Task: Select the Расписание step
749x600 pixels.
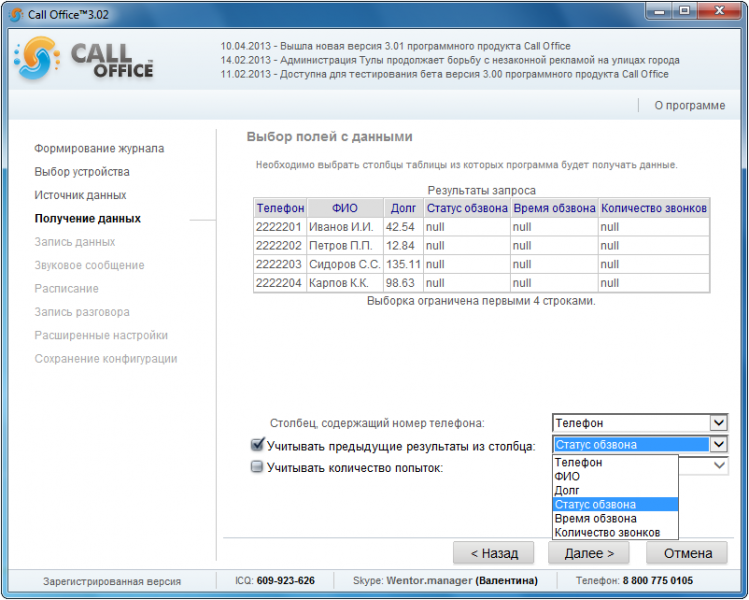Action: click(66, 289)
